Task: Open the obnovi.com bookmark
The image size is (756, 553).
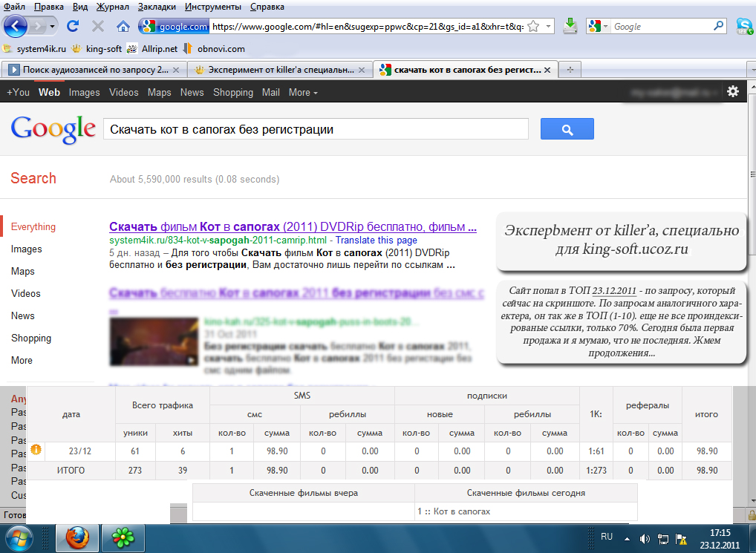Action: [x=214, y=49]
